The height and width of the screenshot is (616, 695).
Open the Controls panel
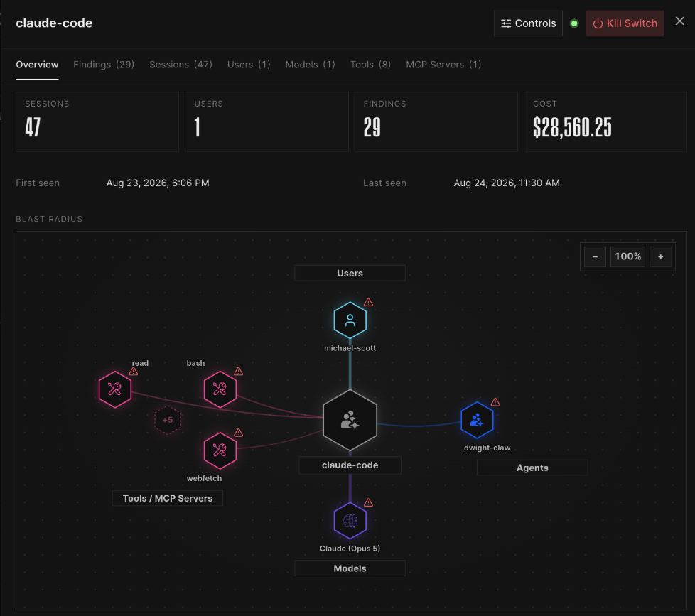528,23
